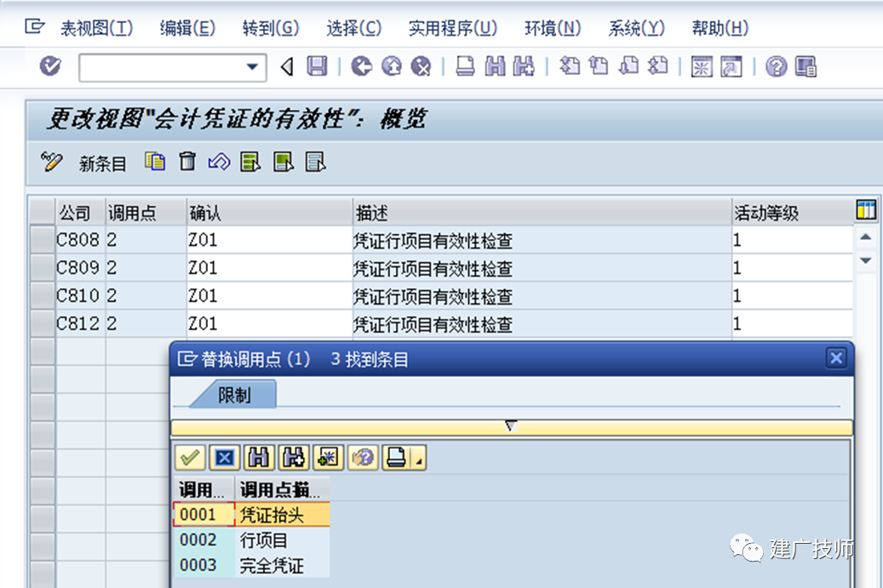This screenshot has width=883, height=588.
Task: Click the Z01 cell in row C810
Action: click(269, 295)
